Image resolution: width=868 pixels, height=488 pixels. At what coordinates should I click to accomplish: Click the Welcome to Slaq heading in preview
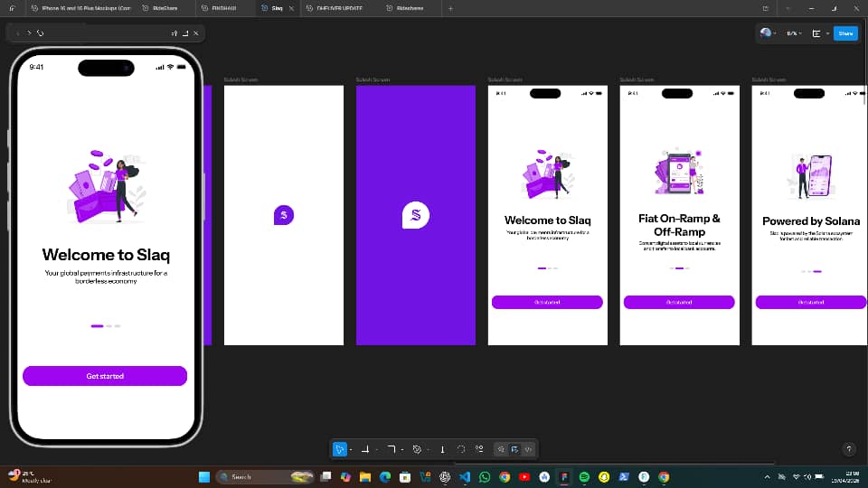(106, 255)
